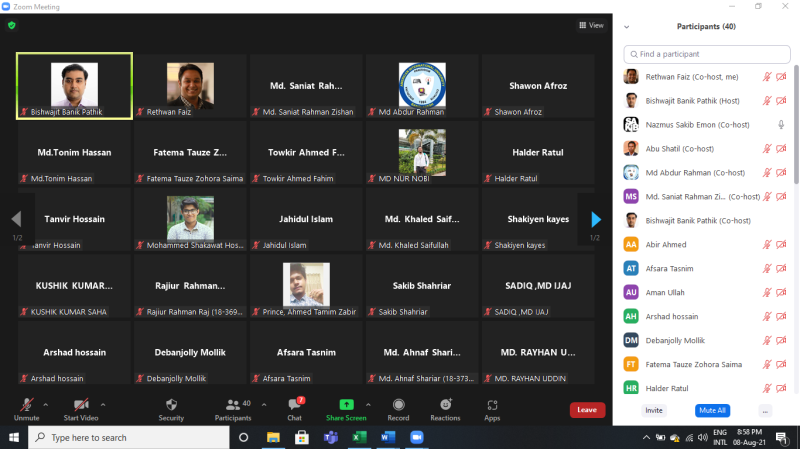This screenshot has width=800, height=449.
Task: Start recording with the Record icon
Action: coord(398,405)
